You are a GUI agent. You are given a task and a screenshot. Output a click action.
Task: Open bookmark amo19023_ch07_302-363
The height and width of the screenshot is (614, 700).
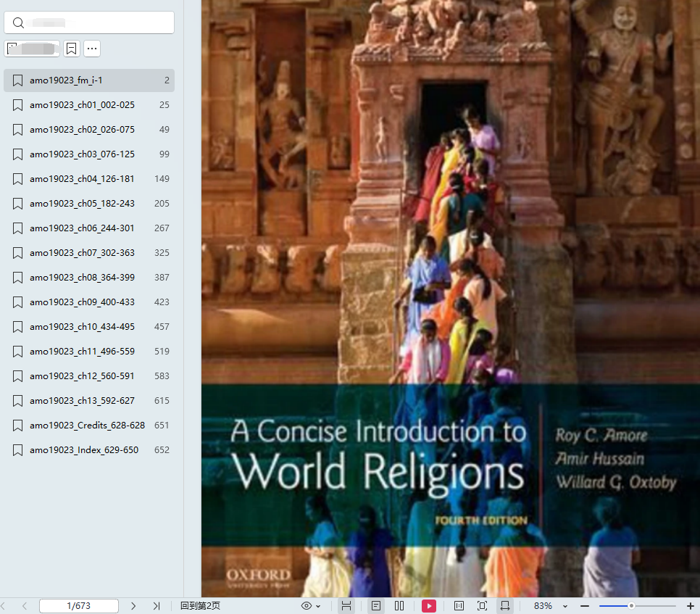[x=89, y=253]
